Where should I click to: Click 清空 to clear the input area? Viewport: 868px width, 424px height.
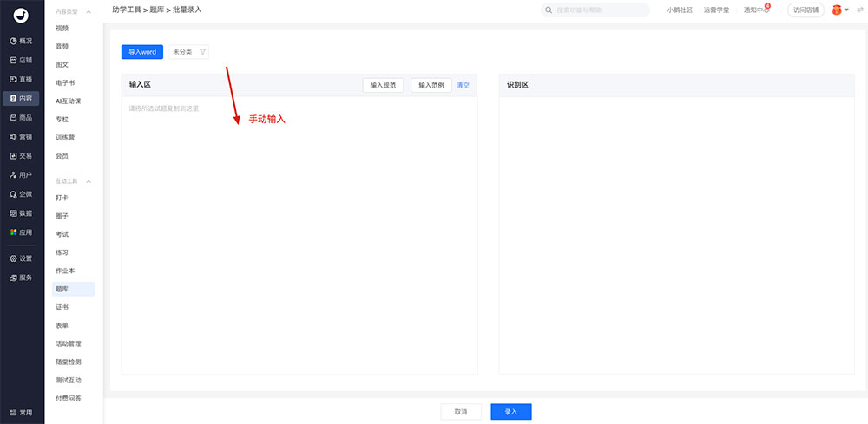coord(463,85)
